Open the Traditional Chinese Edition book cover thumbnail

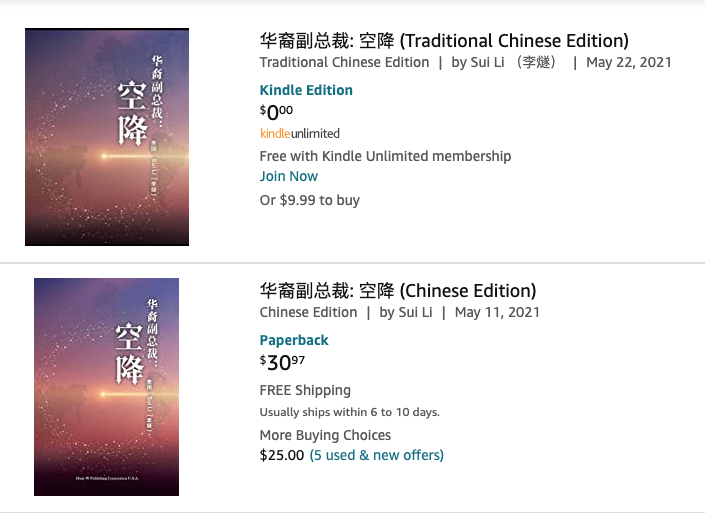pos(107,137)
